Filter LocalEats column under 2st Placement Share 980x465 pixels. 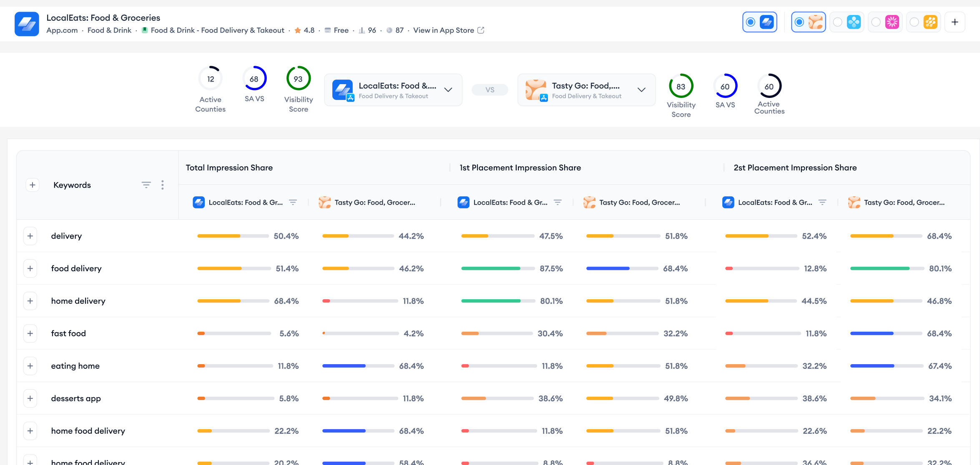click(822, 202)
